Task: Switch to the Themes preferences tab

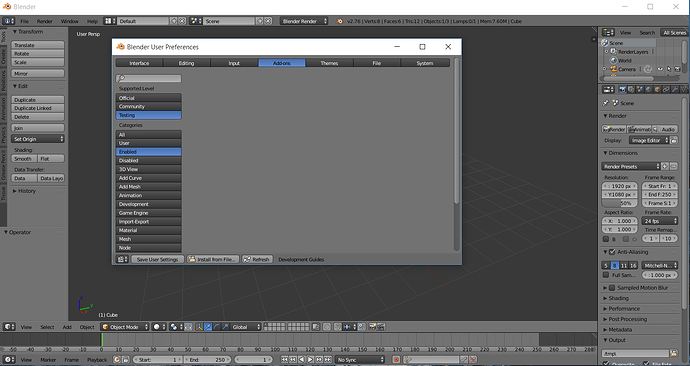Action: (x=329, y=63)
